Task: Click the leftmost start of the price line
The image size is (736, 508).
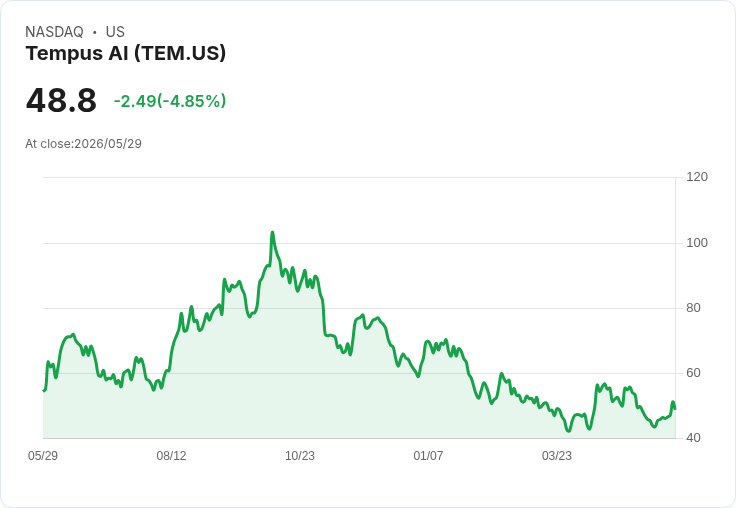Action: [44, 390]
